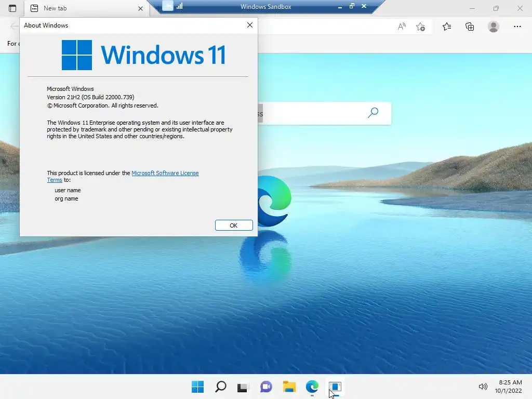Click the signal strength icon on connection bar
Screen dimensions: 532x399
pyautogui.click(x=179, y=6)
